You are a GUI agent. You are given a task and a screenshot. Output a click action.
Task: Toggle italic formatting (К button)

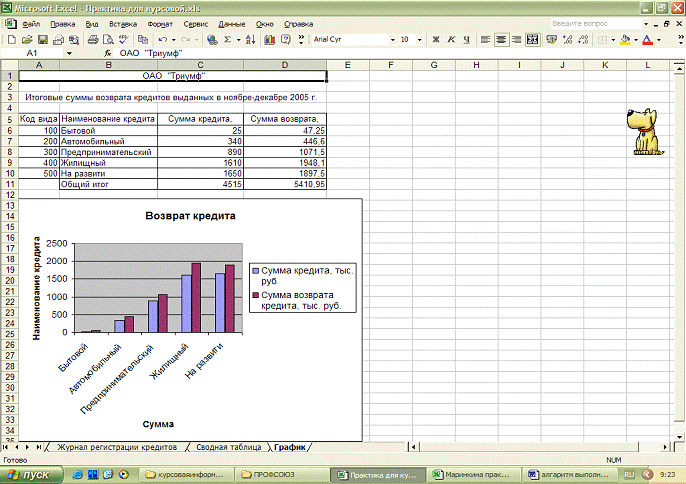coord(452,40)
